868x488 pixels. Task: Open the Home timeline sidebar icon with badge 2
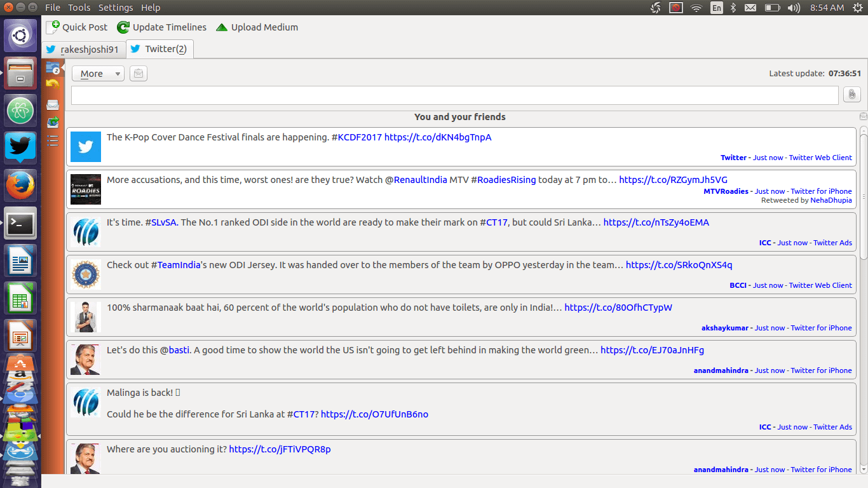pyautogui.click(x=53, y=68)
